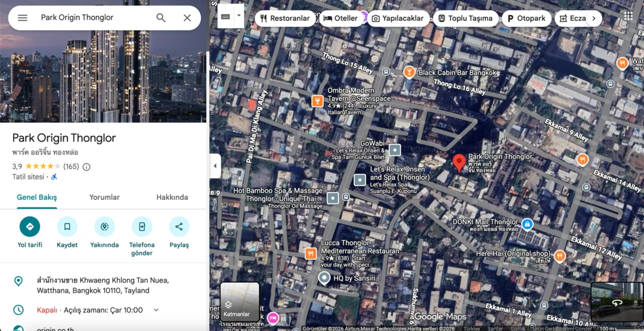This screenshot has width=644, height=331.
Task: Click the Yakınında nearby icon
Action: [x=104, y=227]
